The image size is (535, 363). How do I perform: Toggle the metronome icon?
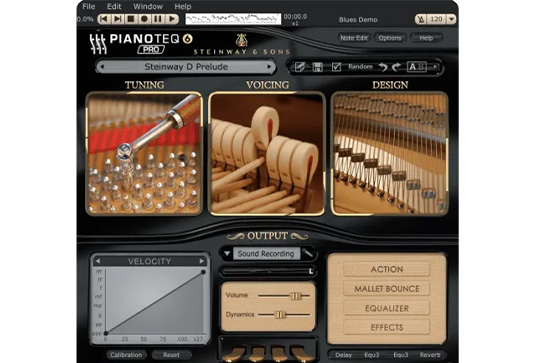tap(421, 19)
